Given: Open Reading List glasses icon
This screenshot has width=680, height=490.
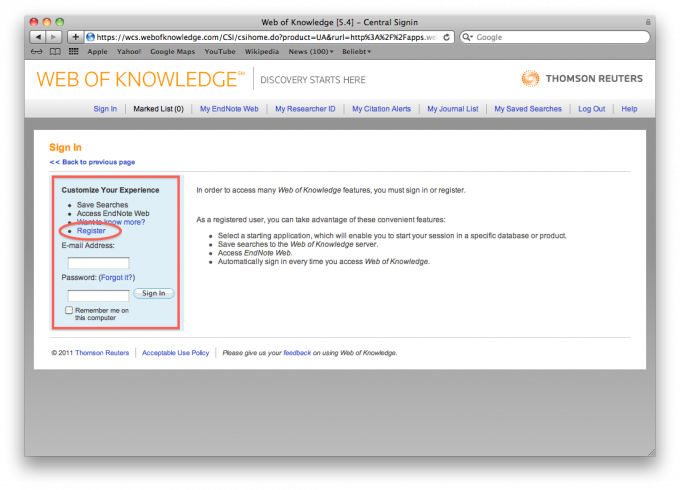Looking at the screenshot, I should coord(37,52).
